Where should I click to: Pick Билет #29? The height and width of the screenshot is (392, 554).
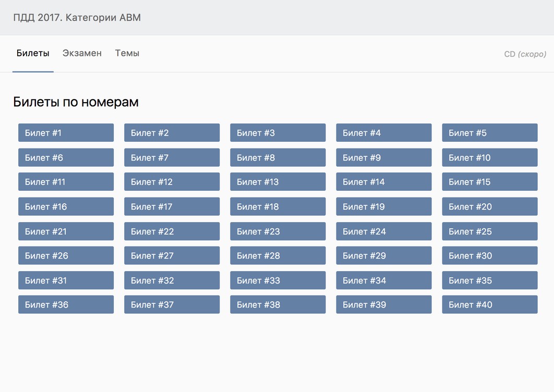tap(383, 255)
